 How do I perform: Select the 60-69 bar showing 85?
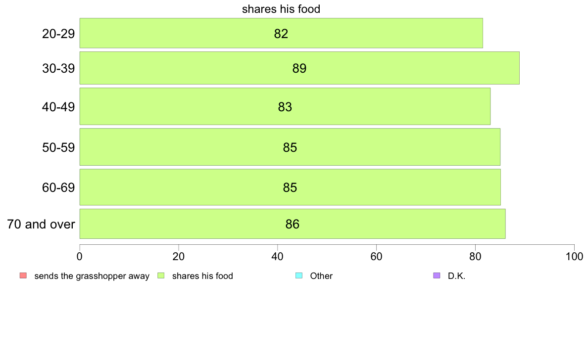point(290,187)
